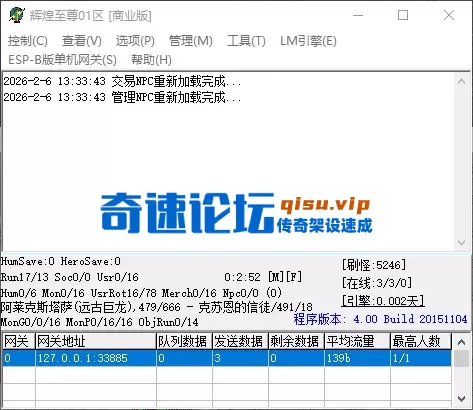Image resolution: width=473 pixels, height=410 pixels.
Task: Open the 帮助(H) menu
Action: [x=151, y=60]
